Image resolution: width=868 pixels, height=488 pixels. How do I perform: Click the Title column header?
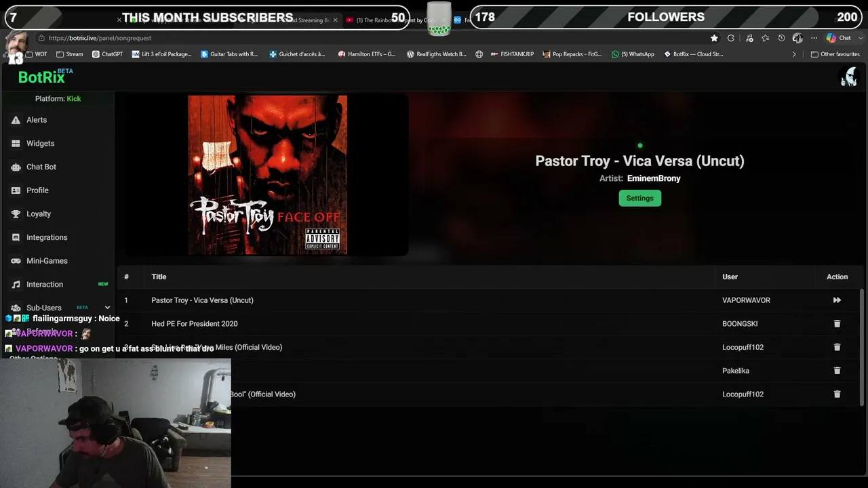(x=159, y=277)
